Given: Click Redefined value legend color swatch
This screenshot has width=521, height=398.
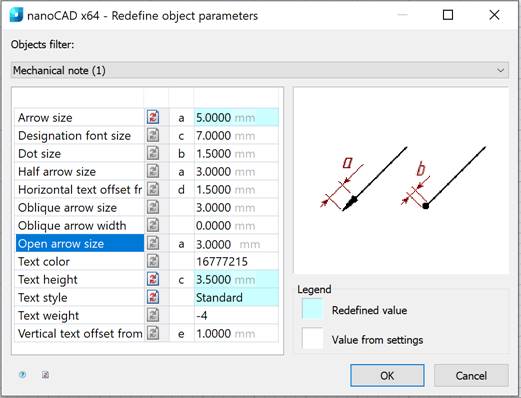Looking at the screenshot, I should point(312,310).
